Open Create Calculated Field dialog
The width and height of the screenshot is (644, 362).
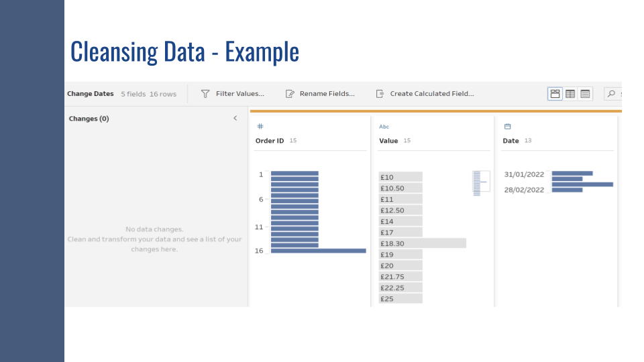pos(431,94)
